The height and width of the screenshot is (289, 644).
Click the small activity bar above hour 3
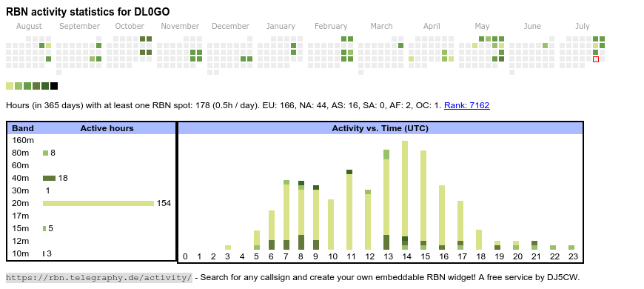(x=228, y=248)
